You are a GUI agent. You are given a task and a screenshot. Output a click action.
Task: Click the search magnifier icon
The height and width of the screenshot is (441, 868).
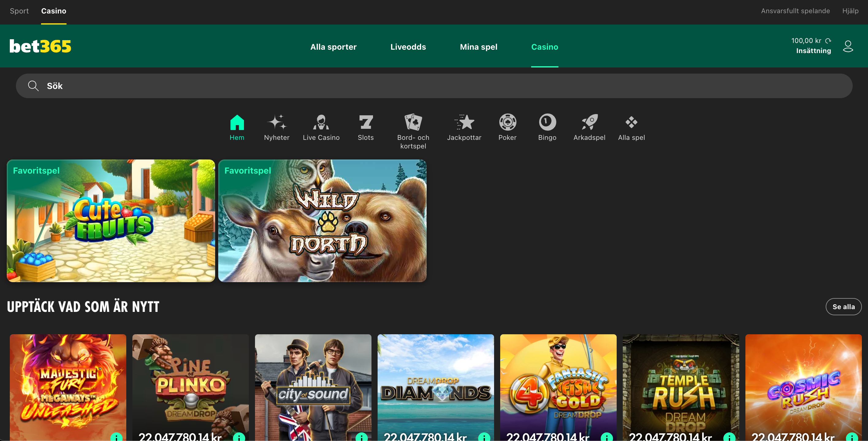tap(33, 86)
